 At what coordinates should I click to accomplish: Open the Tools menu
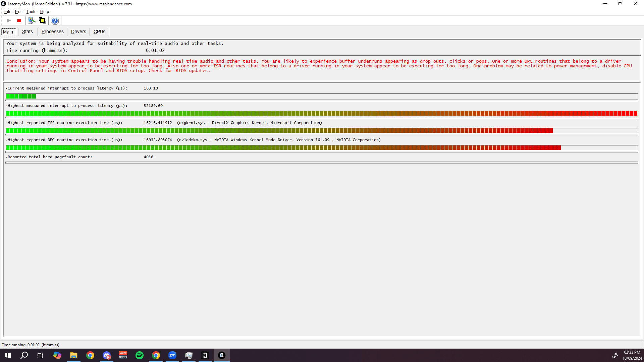(31, 11)
